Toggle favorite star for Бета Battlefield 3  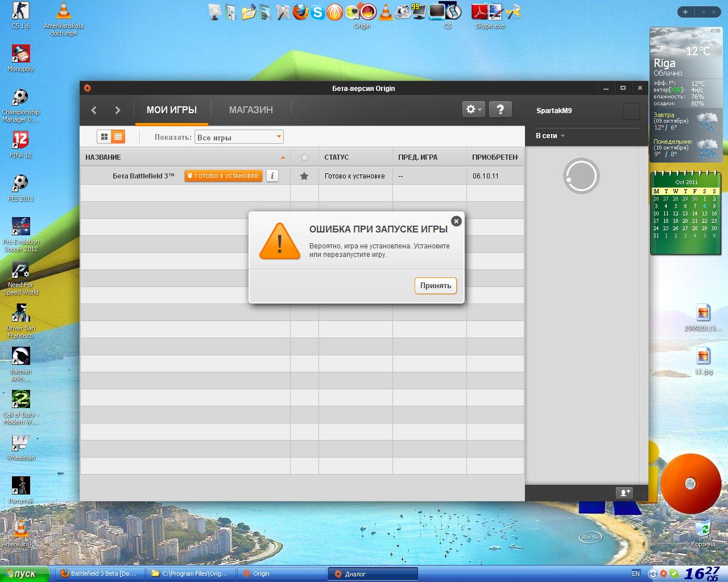[304, 176]
